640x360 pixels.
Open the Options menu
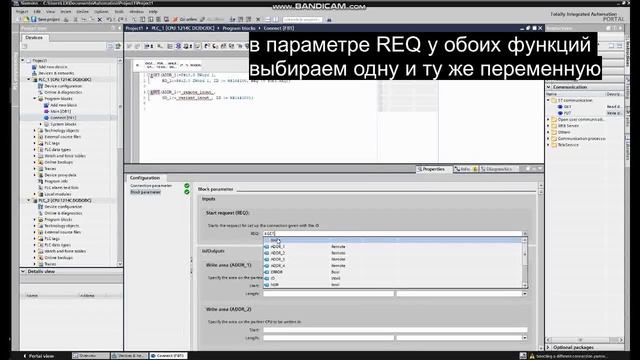coord(101,12)
